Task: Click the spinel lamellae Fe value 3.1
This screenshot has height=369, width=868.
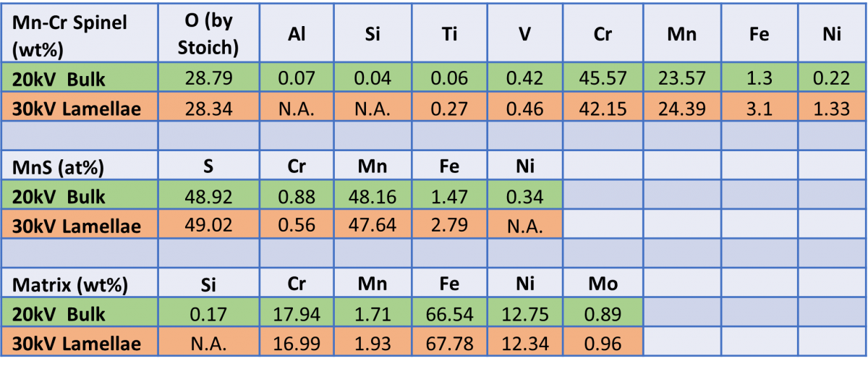Action: [x=759, y=109]
